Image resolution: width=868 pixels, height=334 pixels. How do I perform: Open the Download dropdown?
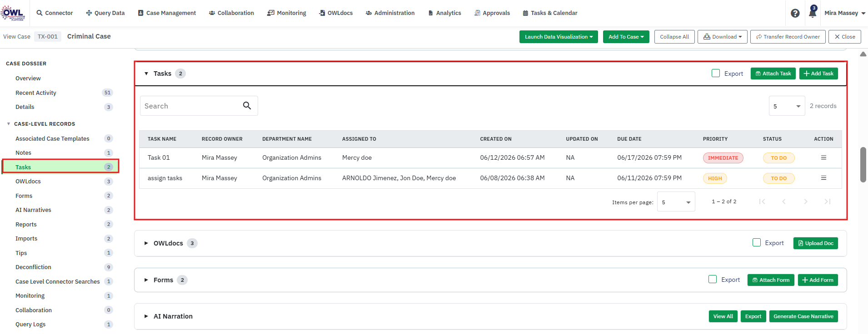[723, 37]
